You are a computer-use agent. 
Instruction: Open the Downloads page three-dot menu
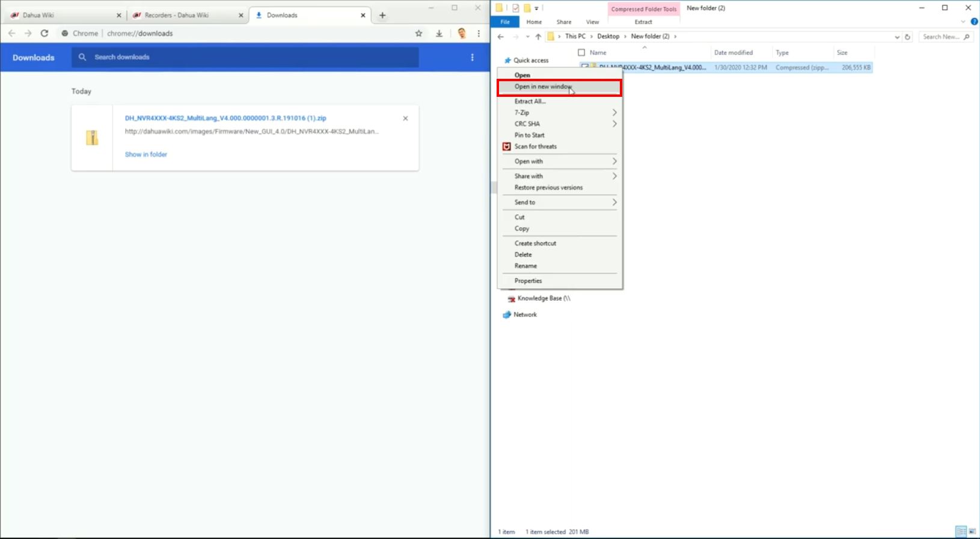tap(473, 57)
